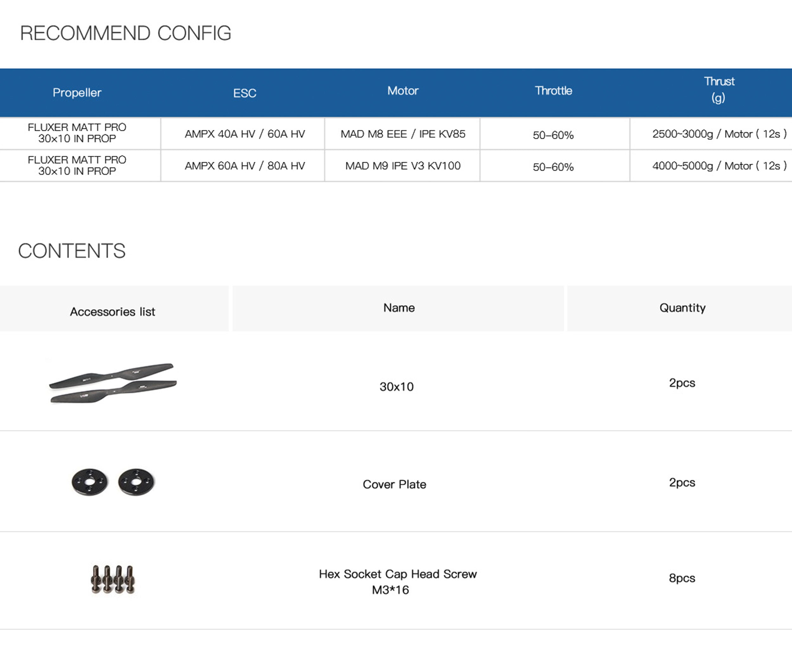This screenshot has height=672, width=792.
Task: Click the AMPX 60A HV / 80A HV cell
Action: 245,166
